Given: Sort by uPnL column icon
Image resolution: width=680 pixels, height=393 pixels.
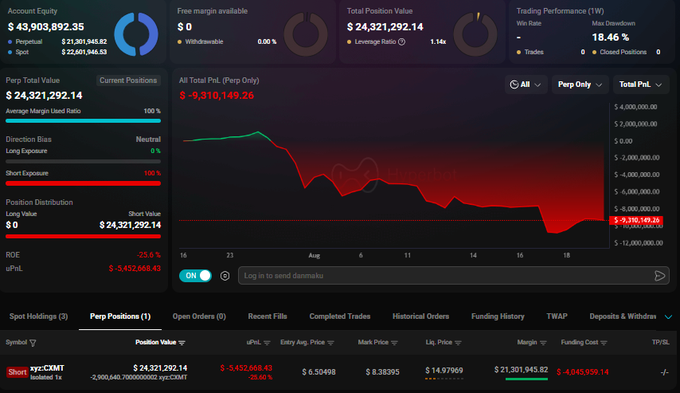Looking at the screenshot, I should [x=267, y=343].
